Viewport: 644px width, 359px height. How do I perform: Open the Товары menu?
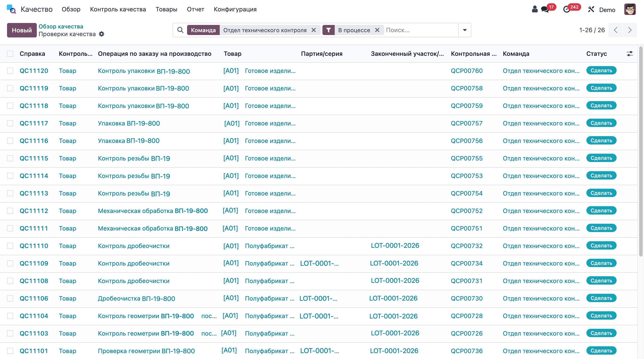[x=166, y=9]
